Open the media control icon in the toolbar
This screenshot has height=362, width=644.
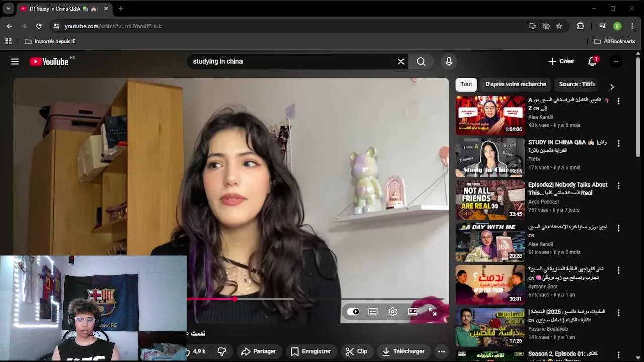coord(602,26)
